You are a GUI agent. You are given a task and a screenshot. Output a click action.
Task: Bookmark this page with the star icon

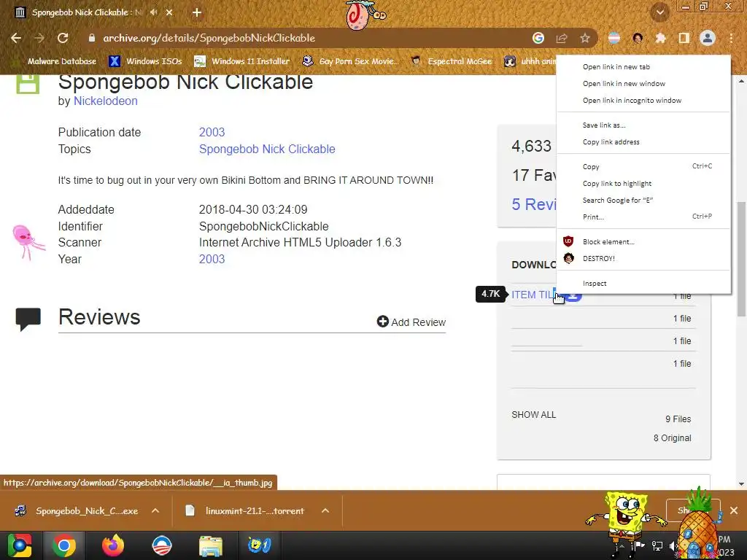(x=585, y=38)
